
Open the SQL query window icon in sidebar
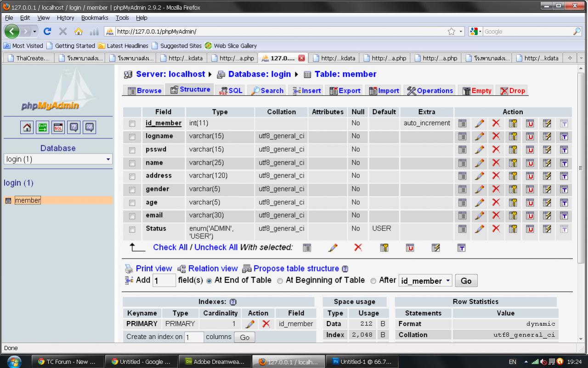point(58,127)
